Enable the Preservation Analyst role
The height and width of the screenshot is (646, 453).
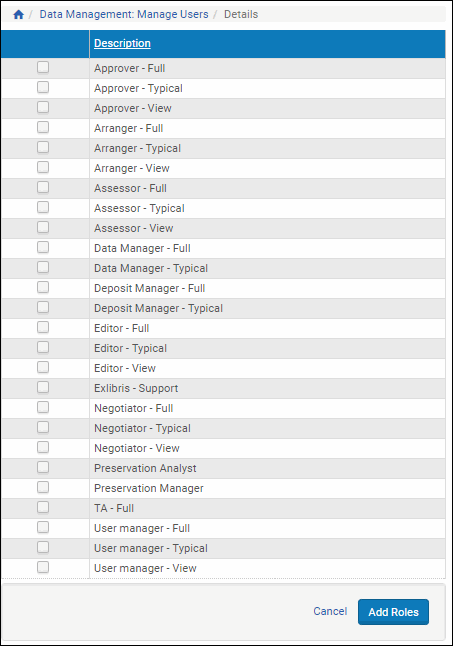43,467
